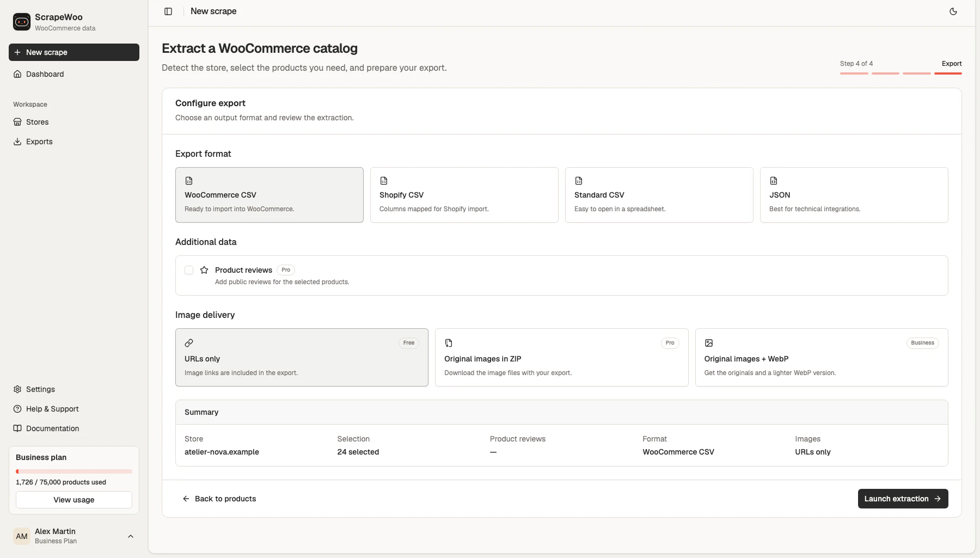Go Back to products
The image size is (980, 558).
219,499
